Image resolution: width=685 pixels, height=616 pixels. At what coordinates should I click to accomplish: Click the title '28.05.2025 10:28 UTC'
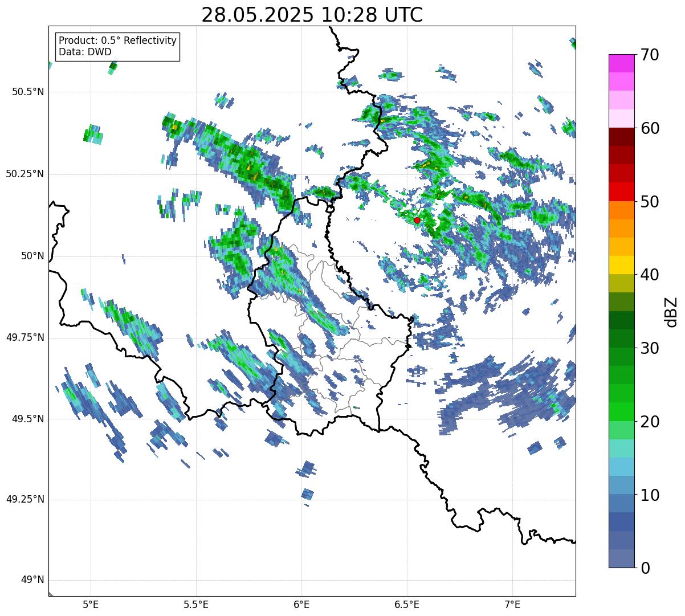point(312,14)
